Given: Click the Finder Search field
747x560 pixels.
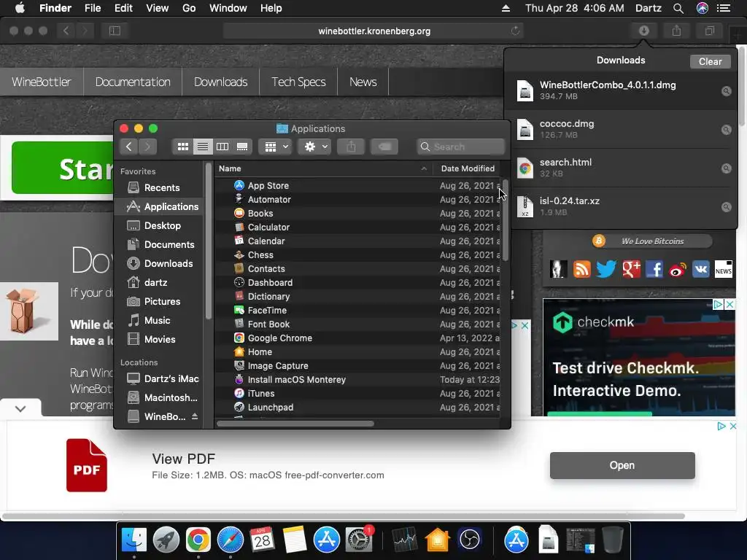Looking at the screenshot, I should (461, 147).
